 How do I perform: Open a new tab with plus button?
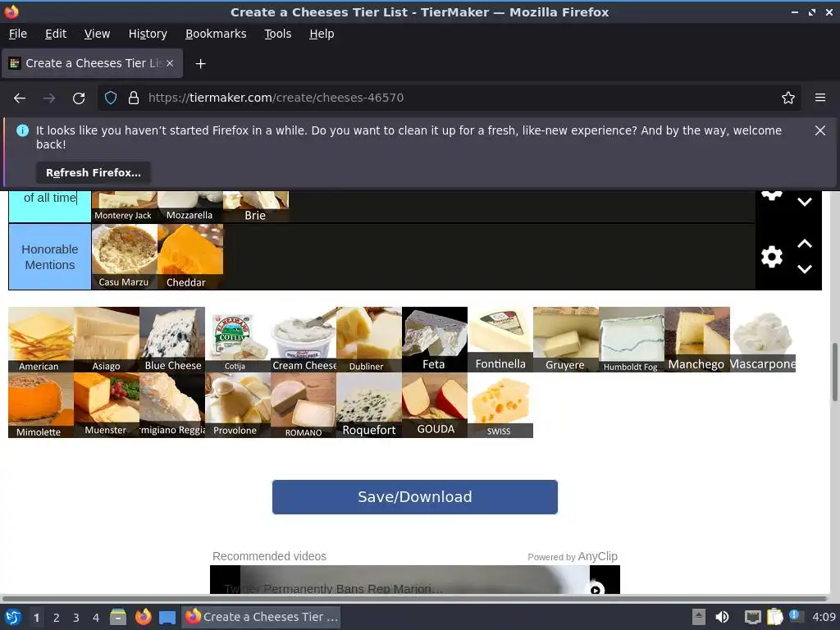(200, 64)
